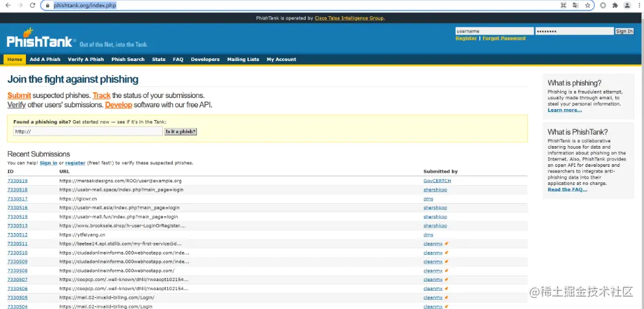Reload the page with the refresh icon
The image size is (644, 309).
(x=32, y=6)
